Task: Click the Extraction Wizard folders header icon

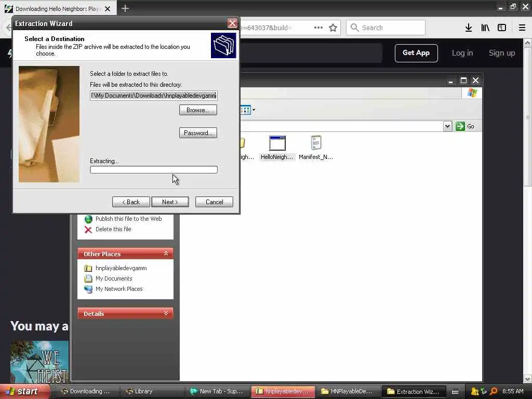Action: coord(223,45)
